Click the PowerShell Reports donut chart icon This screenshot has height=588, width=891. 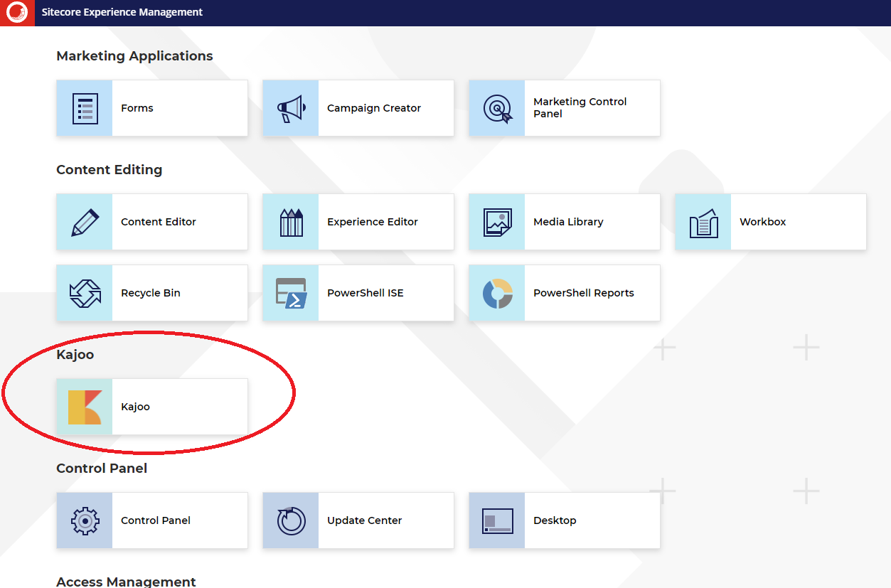point(497,293)
